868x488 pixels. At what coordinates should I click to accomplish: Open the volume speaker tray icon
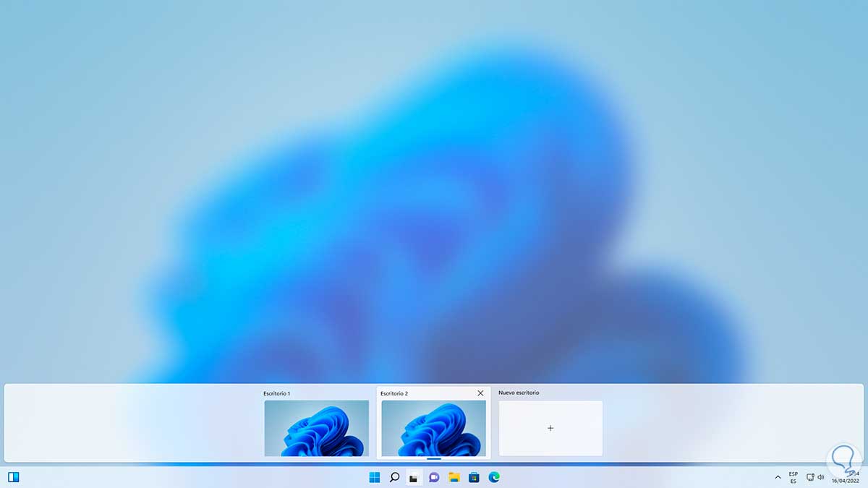pyautogui.click(x=821, y=477)
